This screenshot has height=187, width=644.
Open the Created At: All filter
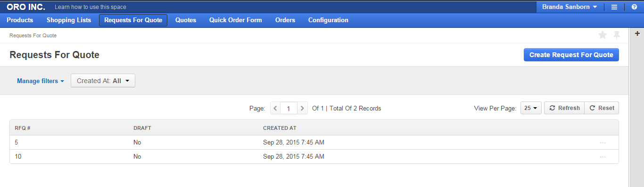click(x=103, y=81)
